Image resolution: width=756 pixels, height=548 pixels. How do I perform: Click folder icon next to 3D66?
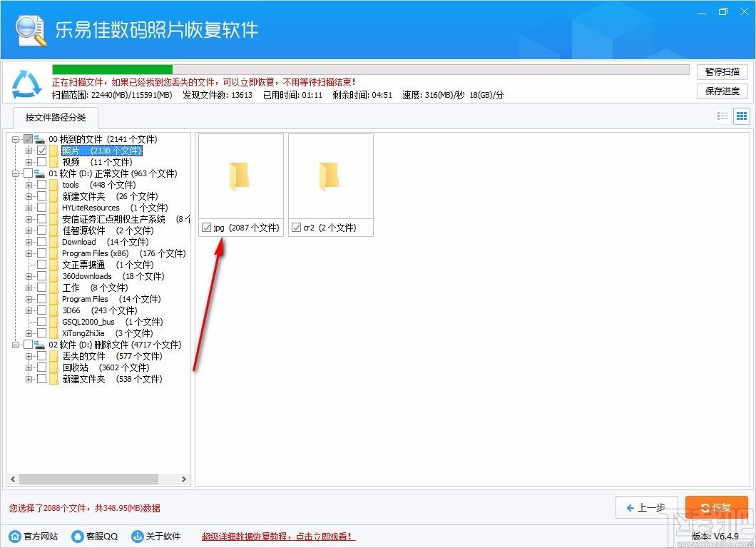click(x=53, y=310)
